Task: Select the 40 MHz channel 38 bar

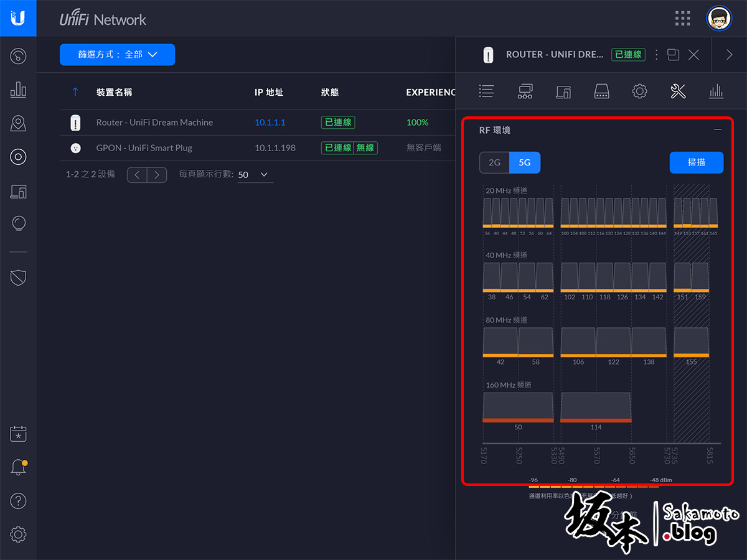Action: tap(492, 278)
